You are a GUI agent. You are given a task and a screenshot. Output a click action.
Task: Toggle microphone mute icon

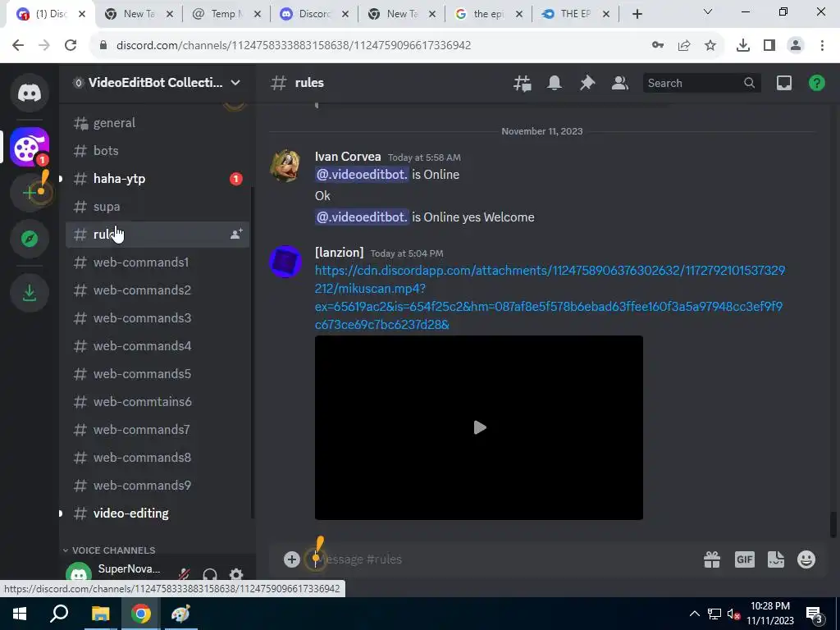[x=184, y=575]
